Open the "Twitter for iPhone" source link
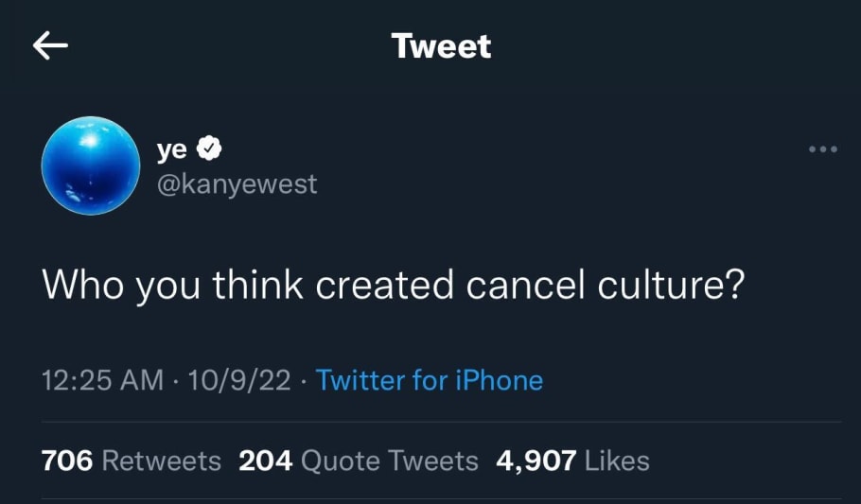This screenshot has width=861, height=504. click(x=430, y=381)
